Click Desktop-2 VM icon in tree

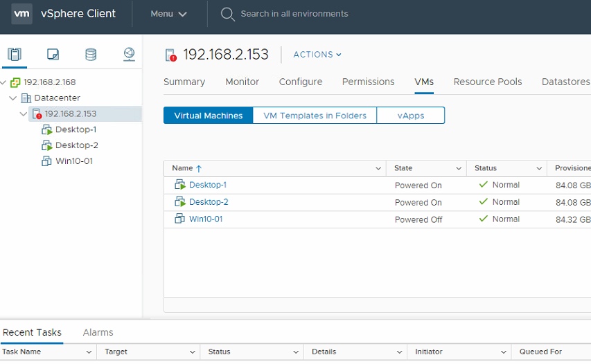(46, 146)
